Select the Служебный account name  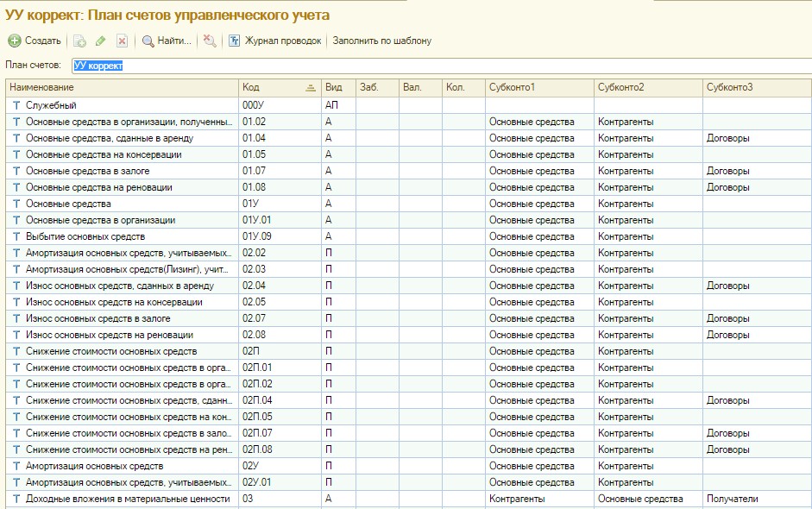[51, 105]
